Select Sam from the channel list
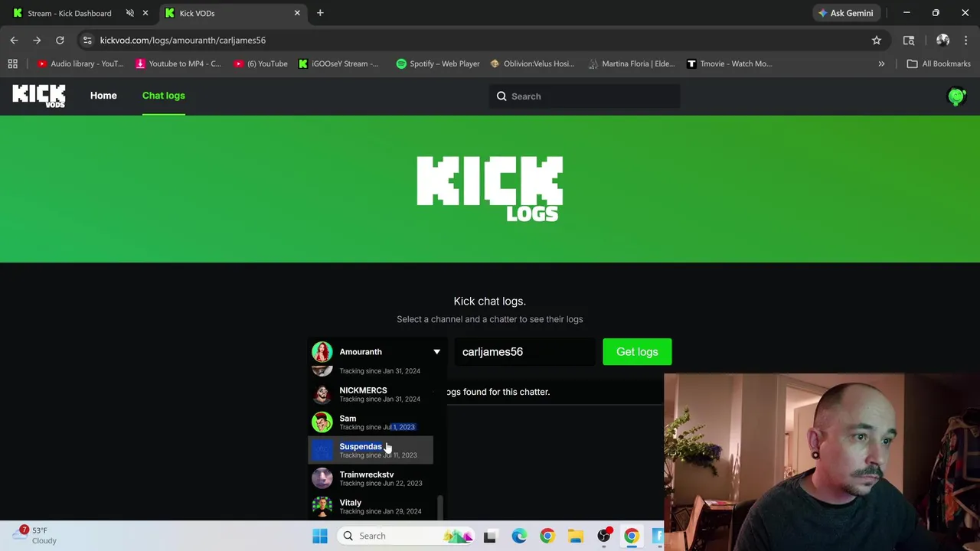This screenshot has height=551, width=980. 371,422
